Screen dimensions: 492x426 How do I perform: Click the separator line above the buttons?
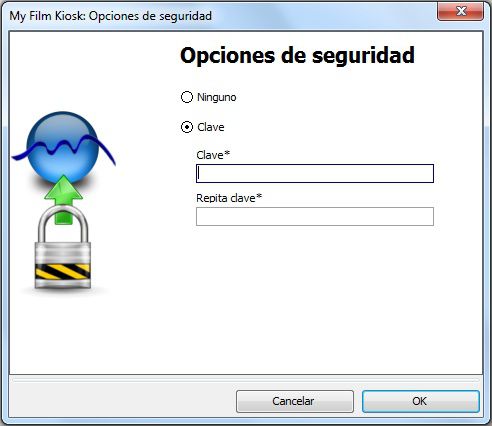tap(246, 379)
